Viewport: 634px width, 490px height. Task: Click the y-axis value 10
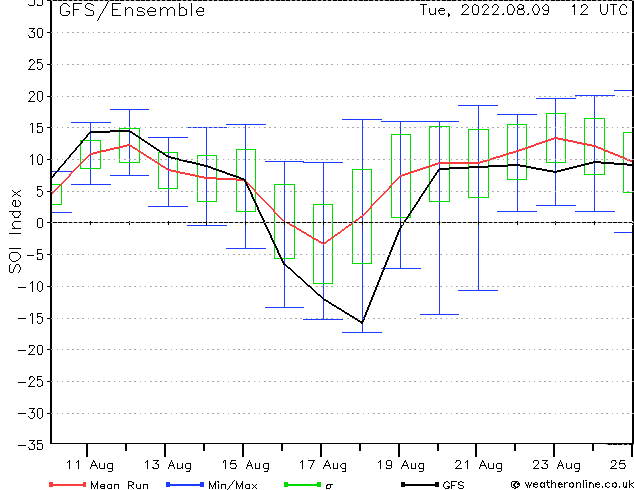pos(35,160)
